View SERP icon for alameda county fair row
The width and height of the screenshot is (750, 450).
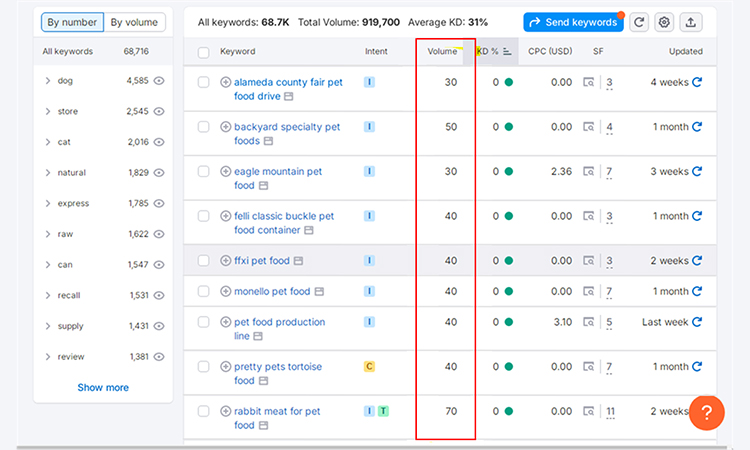pyautogui.click(x=588, y=82)
